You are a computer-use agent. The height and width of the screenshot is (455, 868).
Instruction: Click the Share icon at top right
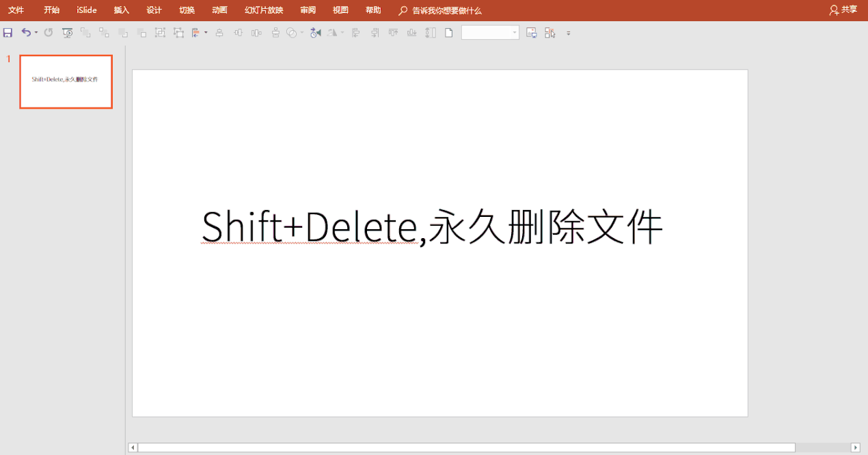tap(843, 10)
